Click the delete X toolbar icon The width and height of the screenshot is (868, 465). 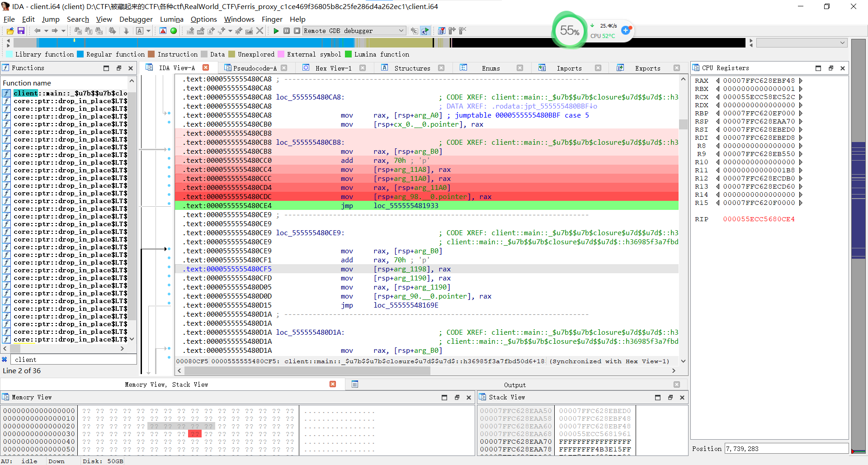coord(260,31)
